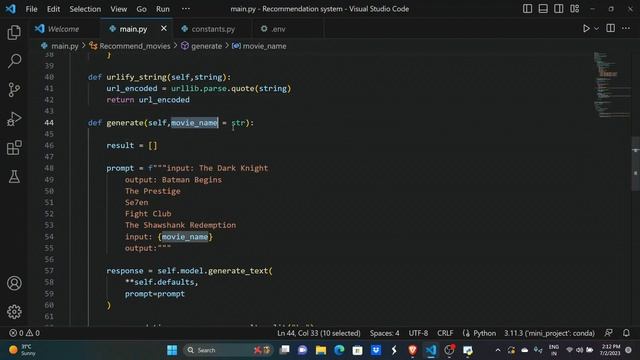Open the Manage gear icon

coord(14,312)
